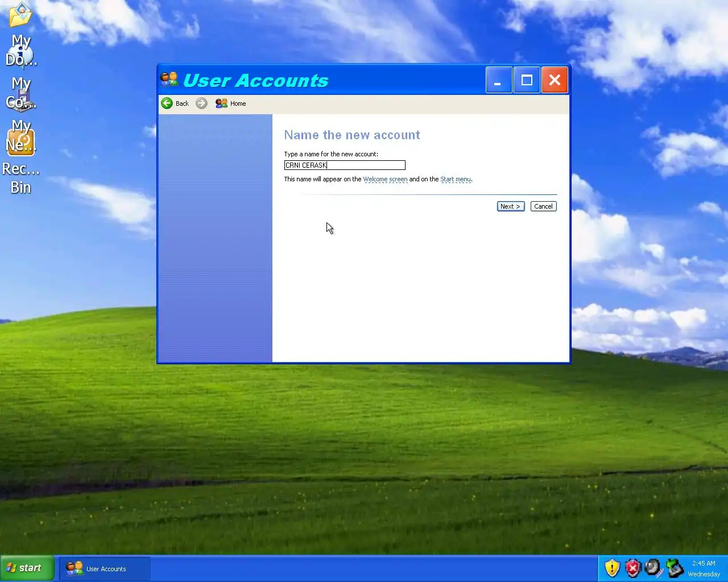Click the 'Name the new account' heading
This screenshot has width=728, height=582.
[352, 135]
